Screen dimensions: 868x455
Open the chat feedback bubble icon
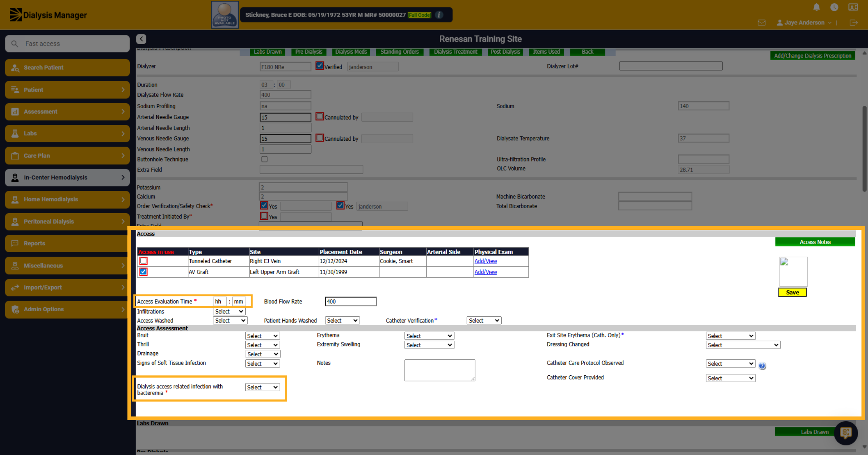pyautogui.click(x=846, y=433)
